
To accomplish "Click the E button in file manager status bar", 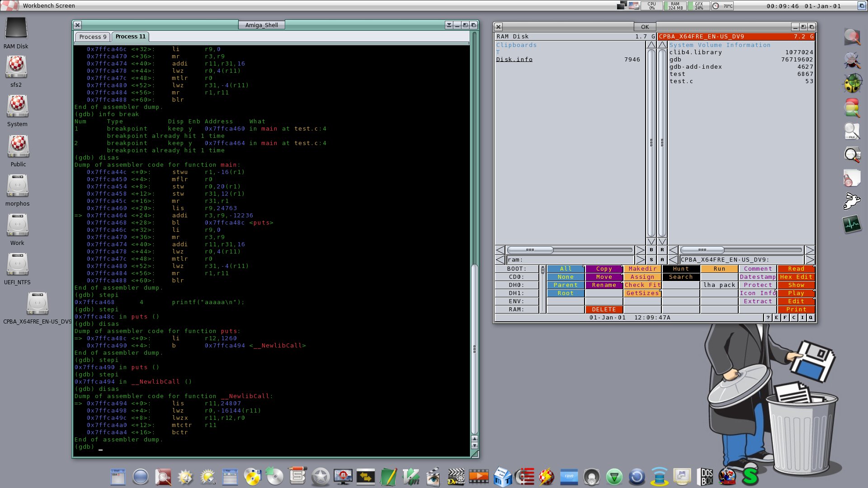I will click(777, 318).
